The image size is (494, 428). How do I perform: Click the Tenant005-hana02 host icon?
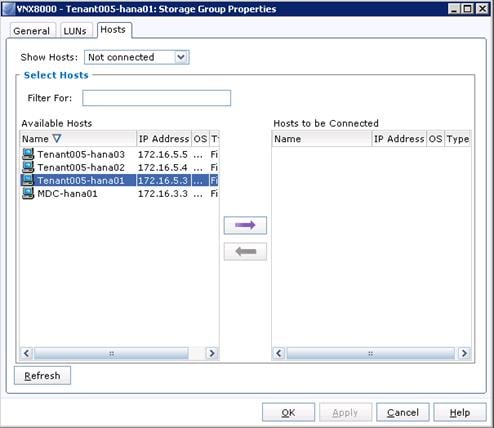pyautogui.click(x=28, y=167)
